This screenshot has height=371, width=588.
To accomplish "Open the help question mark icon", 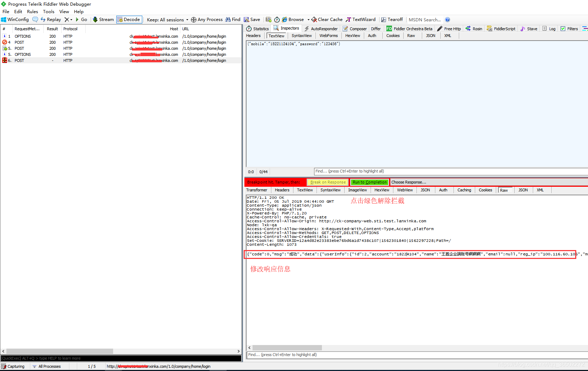I will point(447,20).
